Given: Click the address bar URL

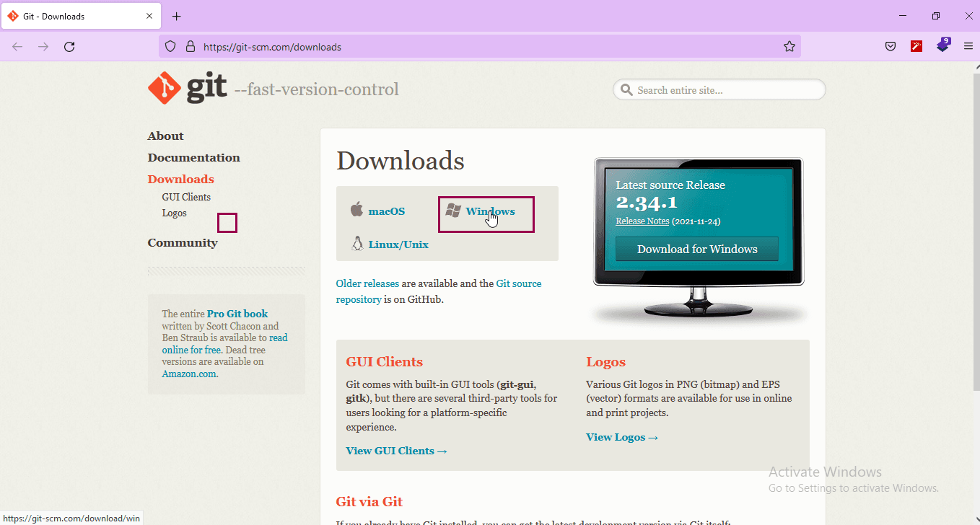Looking at the screenshot, I should 272,47.
